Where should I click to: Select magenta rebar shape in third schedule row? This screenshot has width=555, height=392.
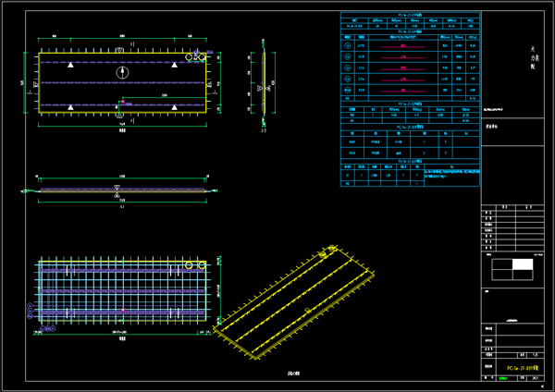click(x=402, y=68)
